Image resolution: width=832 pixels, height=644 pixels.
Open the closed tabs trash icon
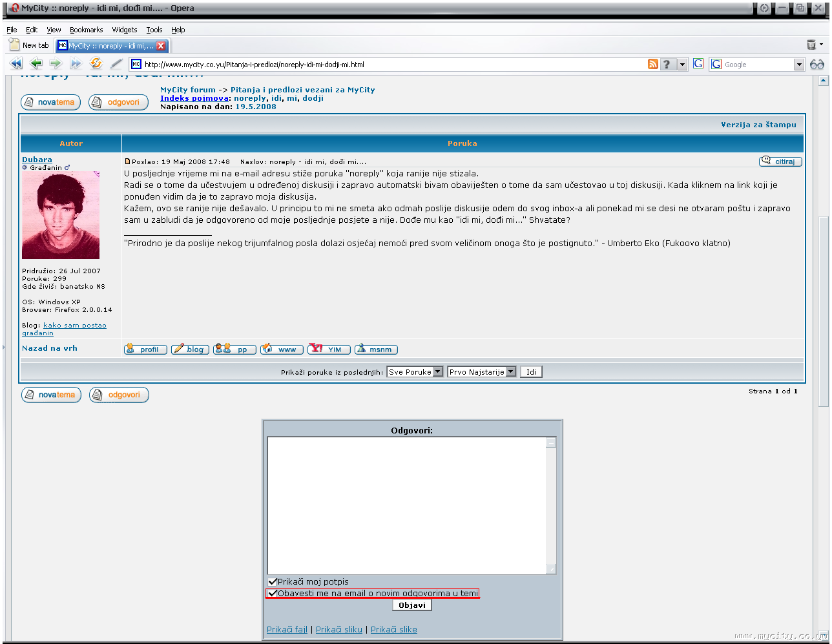(811, 45)
